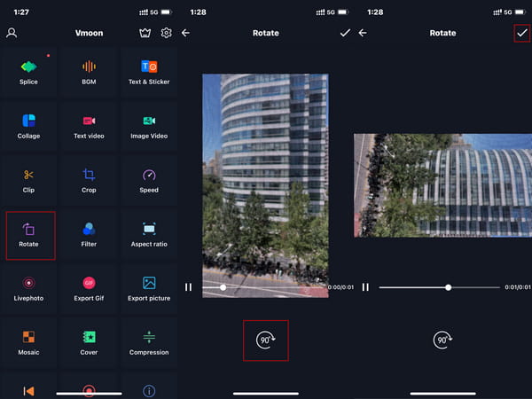Image resolution: width=532 pixels, height=399 pixels.
Task: Open the user profile icon
Action: pyautogui.click(x=12, y=33)
